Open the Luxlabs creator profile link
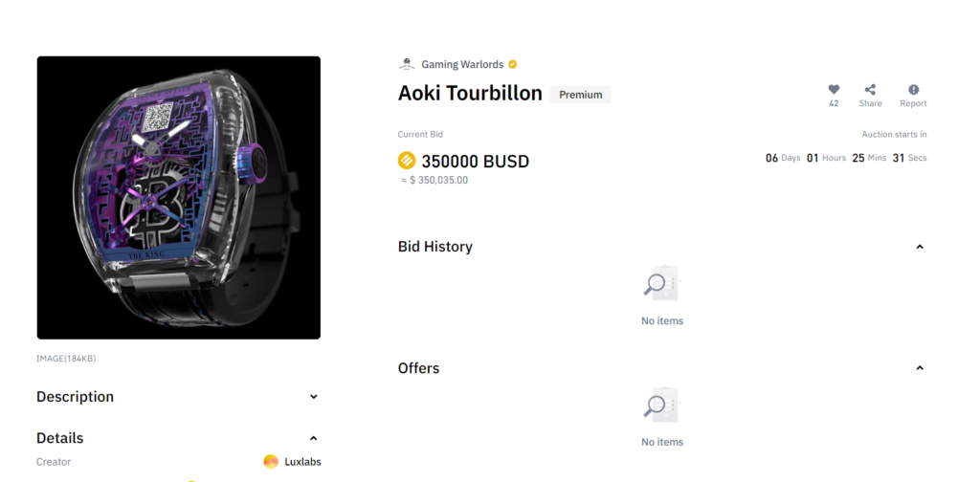This screenshot has height=482, width=980. pos(303,462)
